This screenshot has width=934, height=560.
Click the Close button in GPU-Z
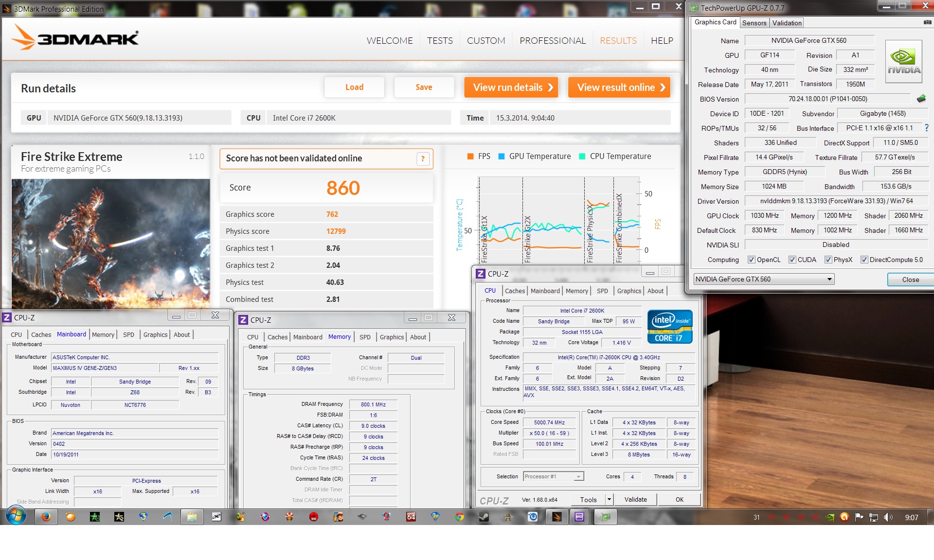[910, 280]
